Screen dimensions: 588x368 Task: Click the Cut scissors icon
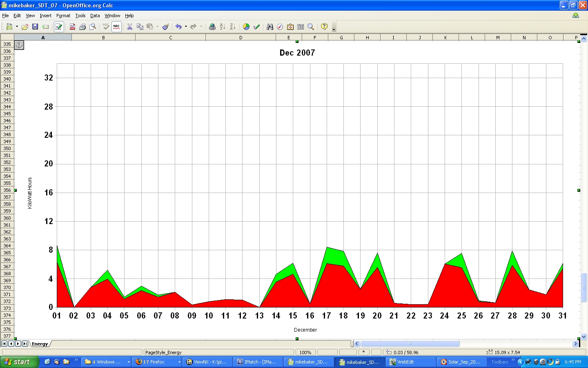click(x=130, y=27)
